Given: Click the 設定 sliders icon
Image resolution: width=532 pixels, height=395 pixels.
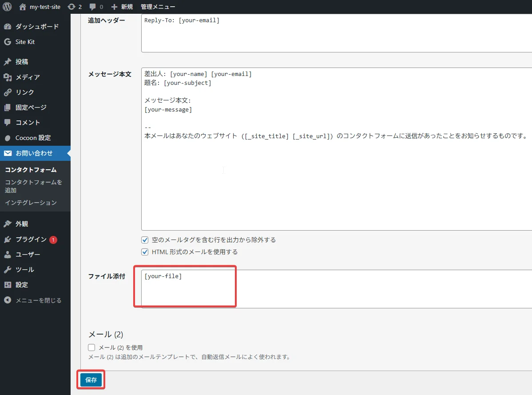Looking at the screenshot, I should pyautogui.click(x=8, y=285).
